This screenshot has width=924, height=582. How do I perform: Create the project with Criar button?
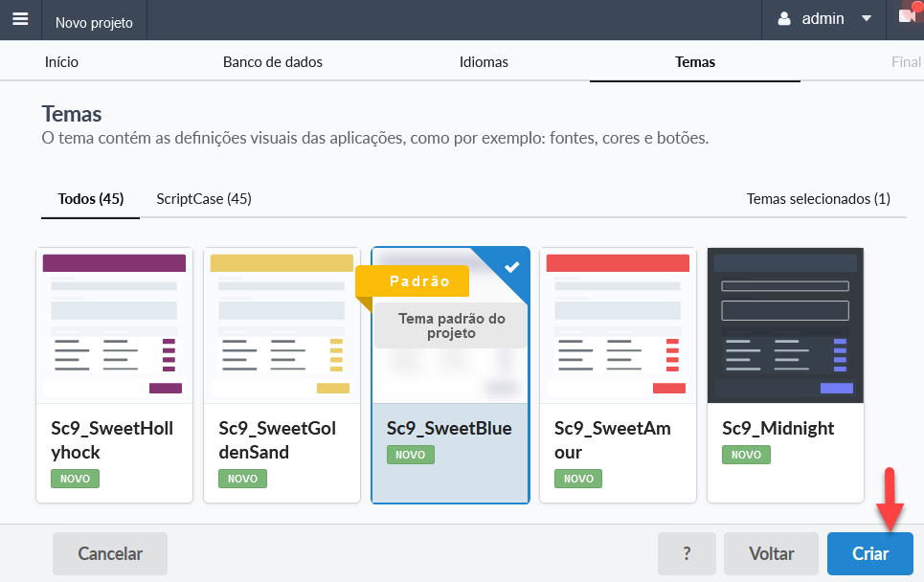(x=870, y=553)
